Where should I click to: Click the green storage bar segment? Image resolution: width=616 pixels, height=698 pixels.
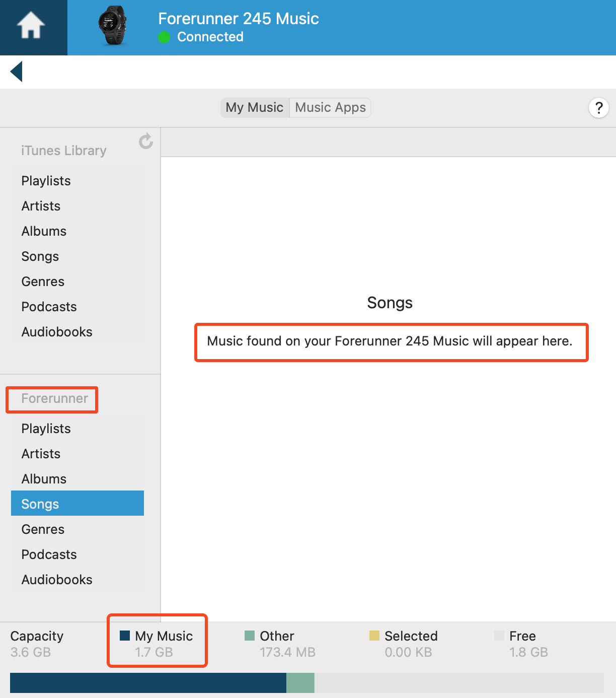(300, 683)
